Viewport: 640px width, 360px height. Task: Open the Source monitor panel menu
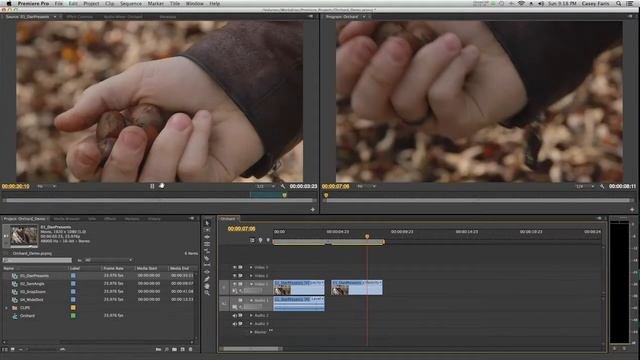click(x=311, y=16)
